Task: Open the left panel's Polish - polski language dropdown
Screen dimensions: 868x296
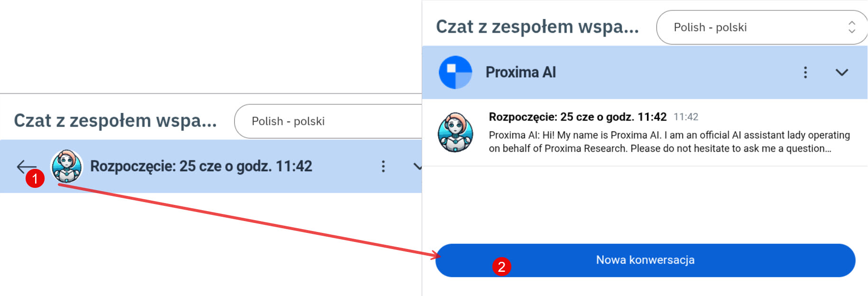Action: point(327,121)
